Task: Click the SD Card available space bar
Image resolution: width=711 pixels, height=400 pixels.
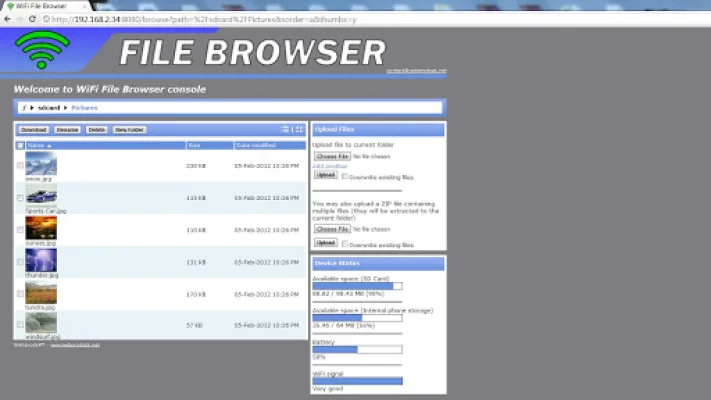Action: tap(357, 286)
